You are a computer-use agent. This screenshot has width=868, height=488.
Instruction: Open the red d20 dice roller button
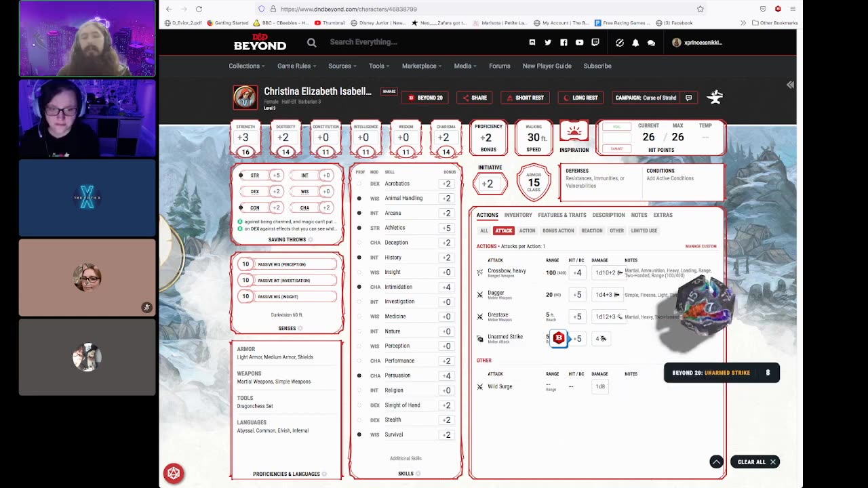(174, 473)
